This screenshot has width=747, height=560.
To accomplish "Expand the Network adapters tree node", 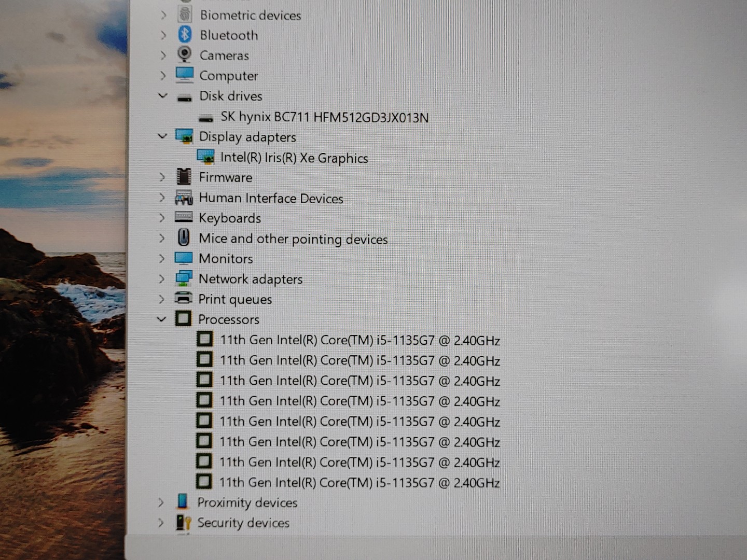I will (x=162, y=278).
